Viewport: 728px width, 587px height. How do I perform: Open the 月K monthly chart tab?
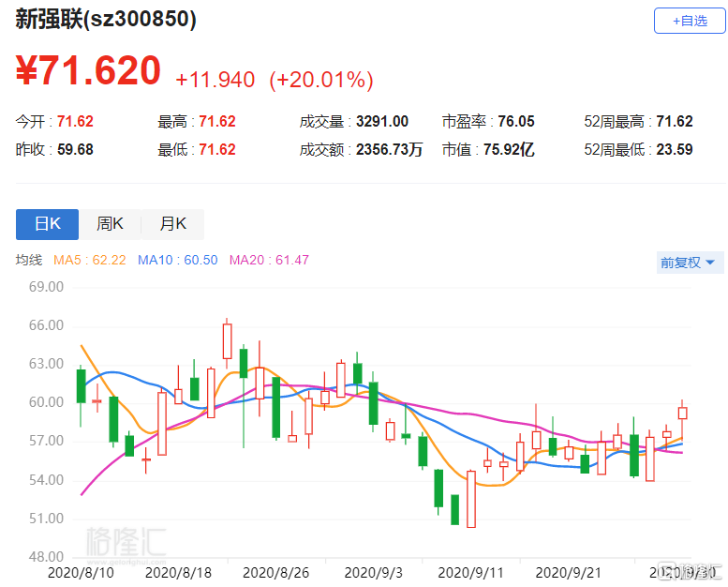(x=172, y=224)
